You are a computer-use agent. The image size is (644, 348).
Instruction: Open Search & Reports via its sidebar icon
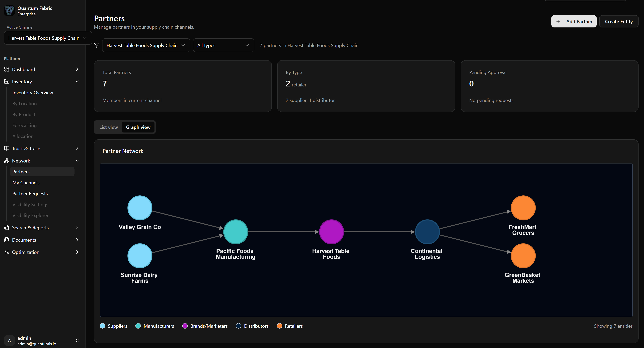pyautogui.click(x=7, y=227)
